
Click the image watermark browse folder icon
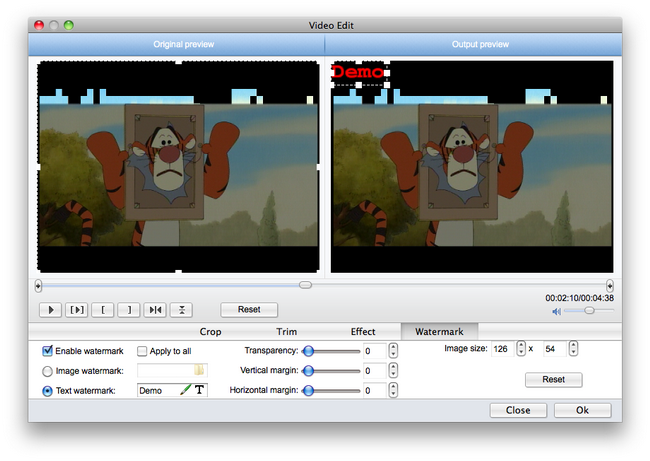pyautogui.click(x=199, y=370)
